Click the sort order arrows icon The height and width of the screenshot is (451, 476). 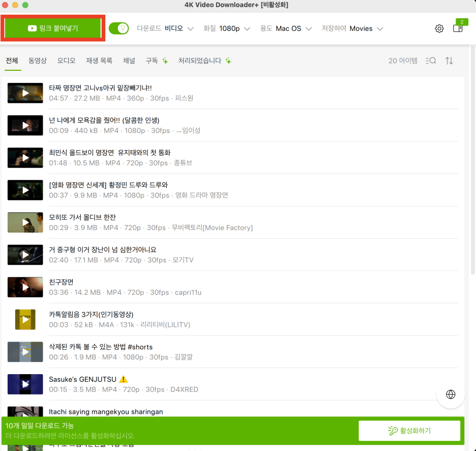click(449, 61)
